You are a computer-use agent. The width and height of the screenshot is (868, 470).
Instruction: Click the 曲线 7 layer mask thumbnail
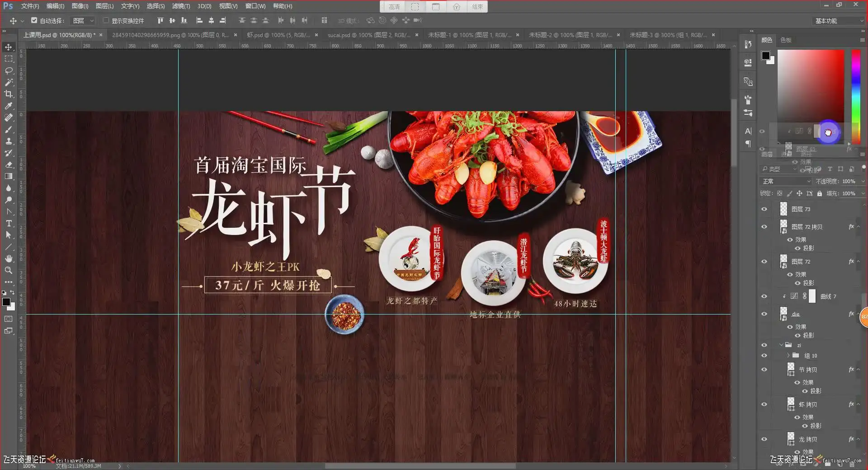[812, 296]
